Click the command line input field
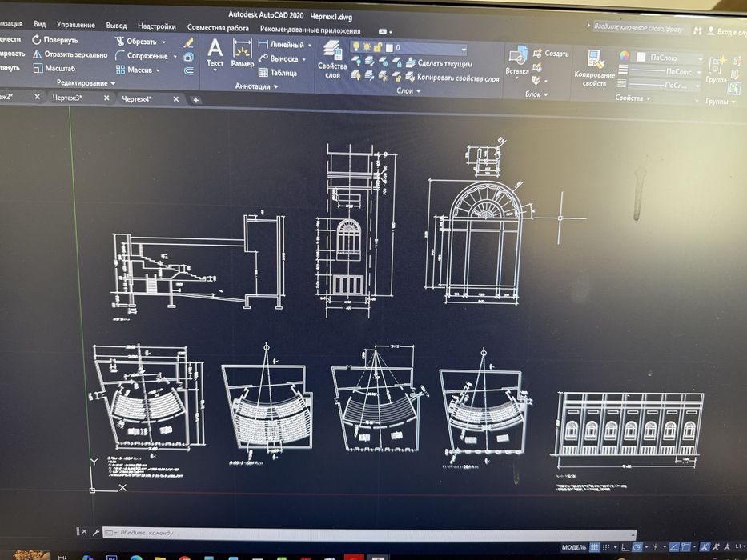This screenshot has height=560, width=747. click(x=369, y=534)
